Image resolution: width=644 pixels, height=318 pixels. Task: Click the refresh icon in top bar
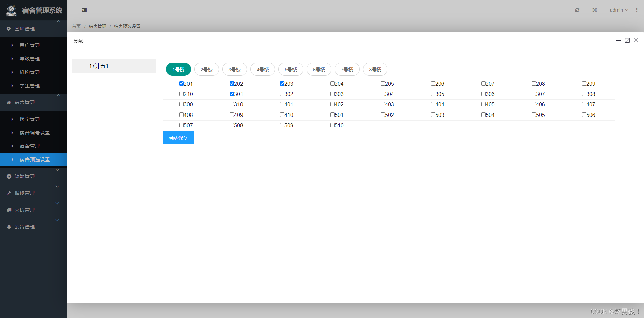(577, 10)
